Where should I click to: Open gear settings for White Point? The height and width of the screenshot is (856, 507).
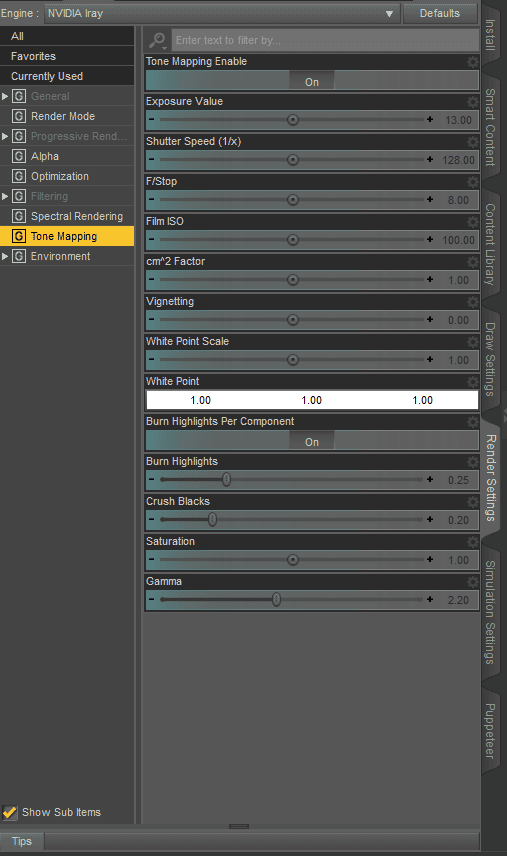click(x=473, y=382)
